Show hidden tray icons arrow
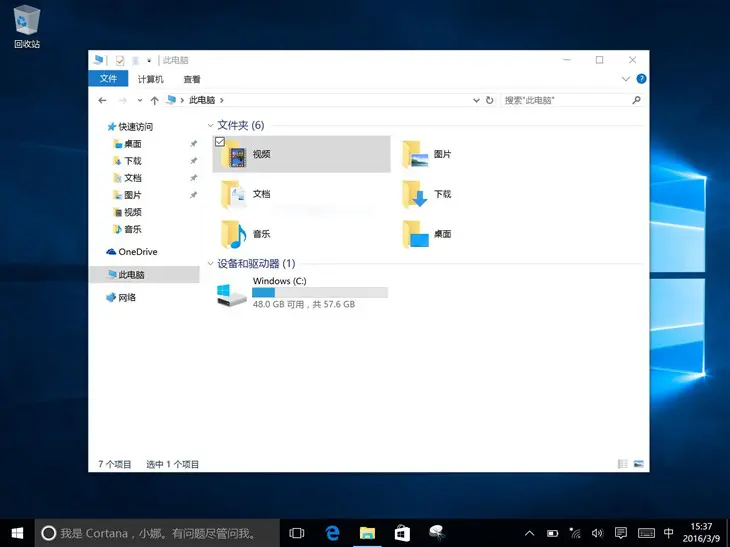Image resolution: width=730 pixels, height=547 pixels. pyautogui.click(x=529, y=533)
